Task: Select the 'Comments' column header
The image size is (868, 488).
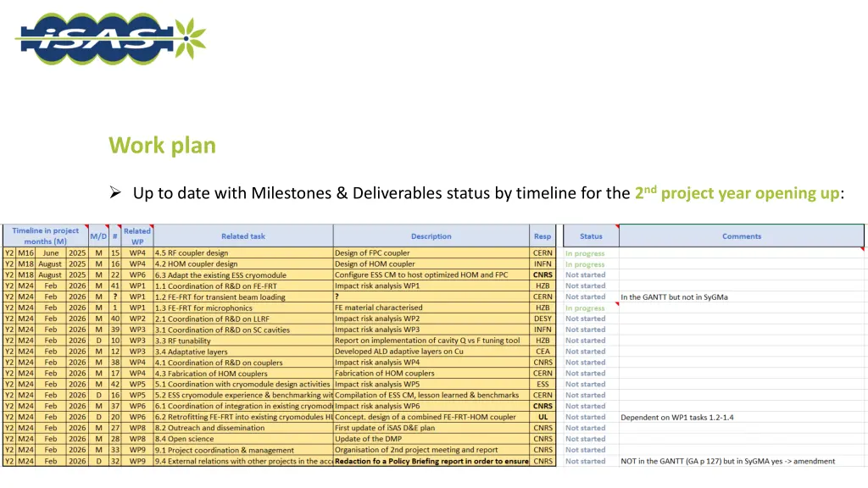Action: pos(741,236)
